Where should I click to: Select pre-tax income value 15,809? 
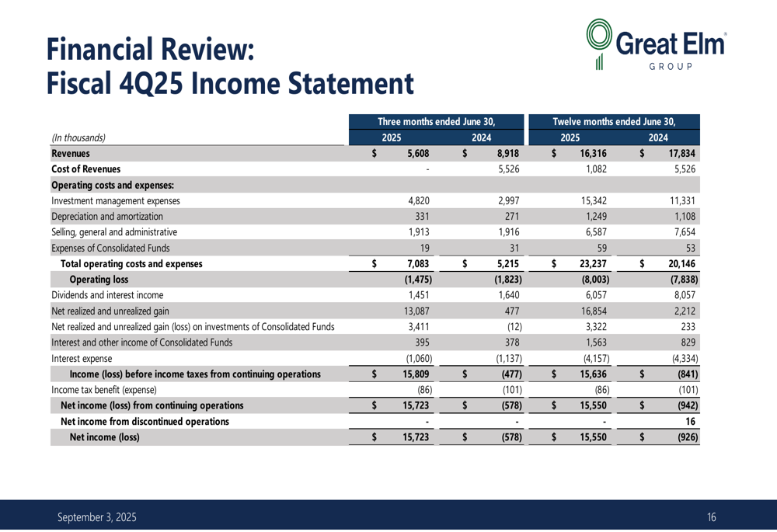(416, 374)
